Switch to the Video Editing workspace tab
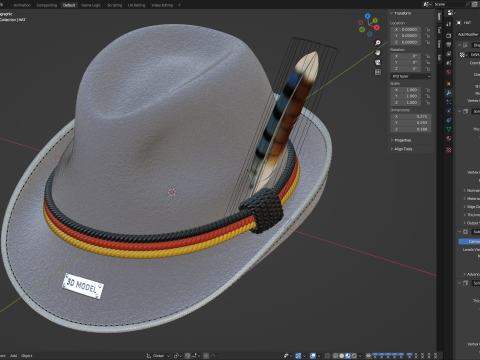This screenshot has height=360, width=480. [162, 5]
